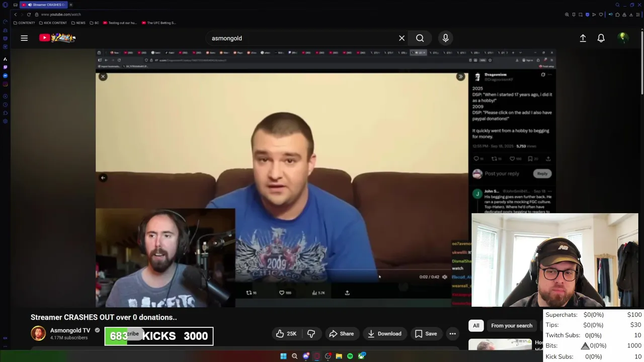Open browser zoom magnifier in toolbar
Image resolution: width=644 pixels, height=362 pixels.
point(567,15)
